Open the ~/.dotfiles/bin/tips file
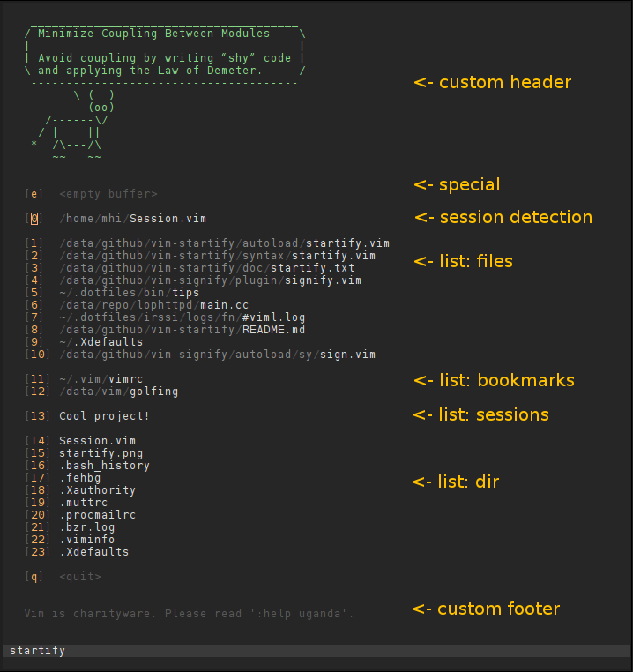Viewport: 633px width, 672px height. point(129,293)
